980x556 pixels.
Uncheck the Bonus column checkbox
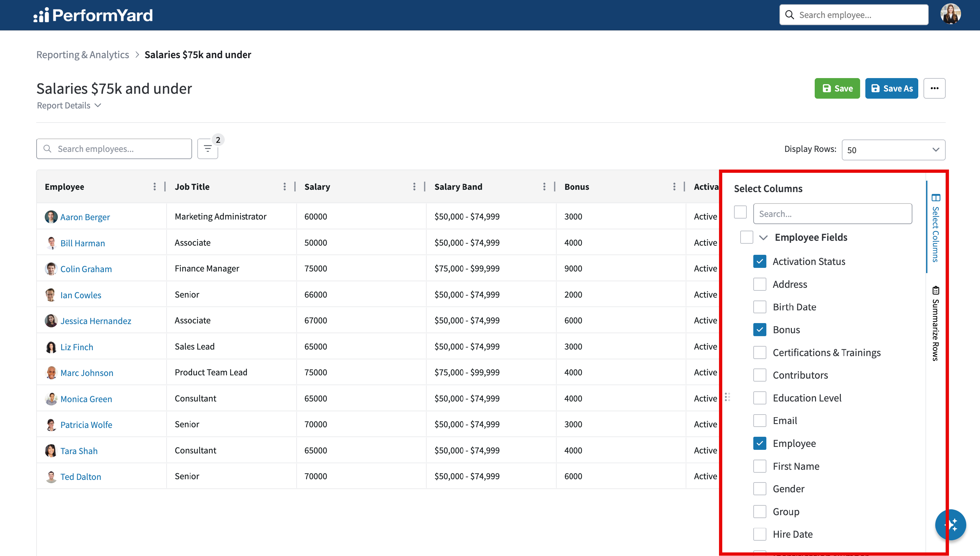760,330
